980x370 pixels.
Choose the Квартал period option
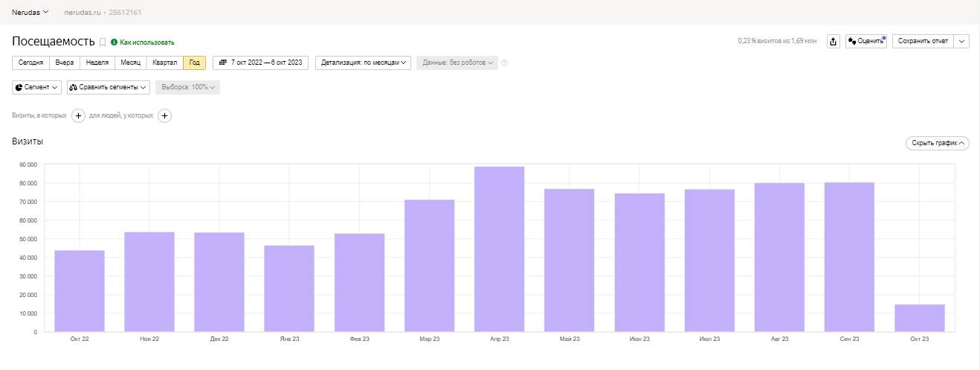tap(164, 63)
